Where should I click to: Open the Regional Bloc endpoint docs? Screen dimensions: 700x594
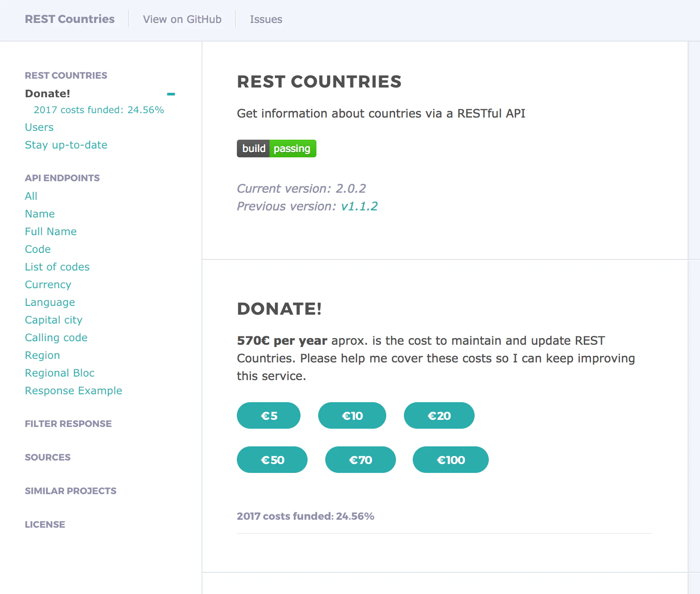click(x=60, y=373)
